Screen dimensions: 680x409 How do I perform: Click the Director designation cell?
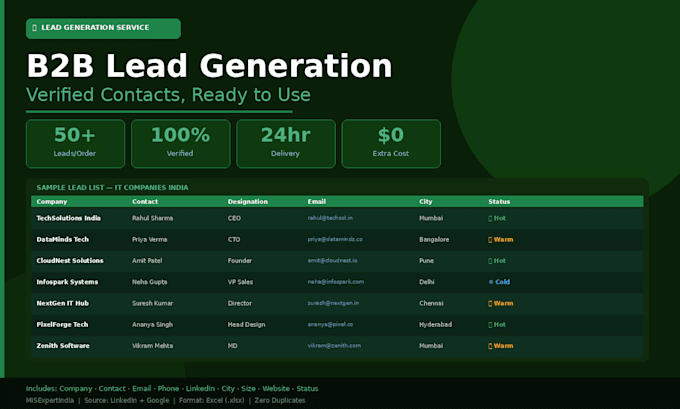[x=239, y=303]
